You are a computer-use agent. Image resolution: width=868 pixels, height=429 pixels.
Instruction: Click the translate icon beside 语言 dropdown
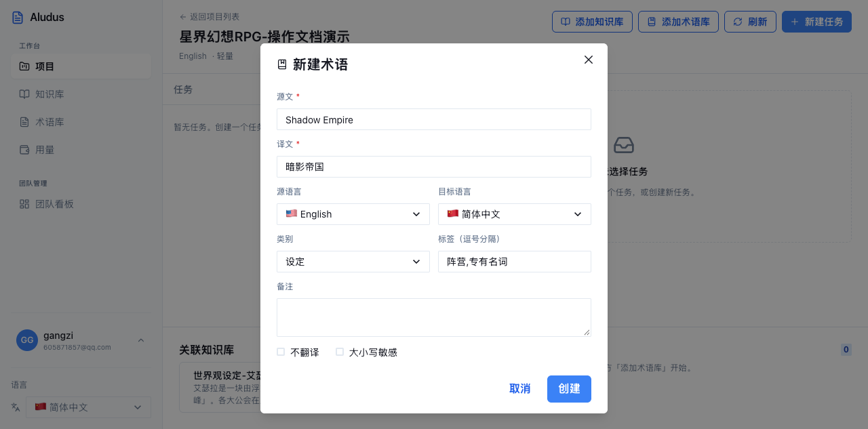[16, 407]
